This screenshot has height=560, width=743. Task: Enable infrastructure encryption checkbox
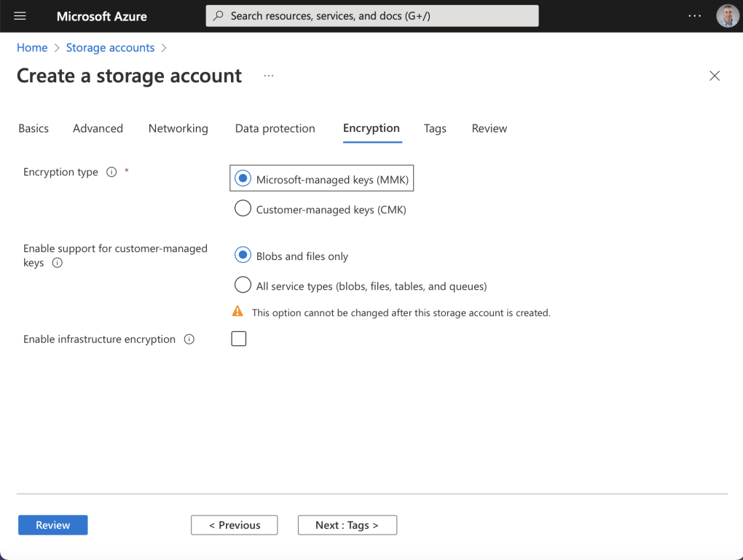(238, 339)
